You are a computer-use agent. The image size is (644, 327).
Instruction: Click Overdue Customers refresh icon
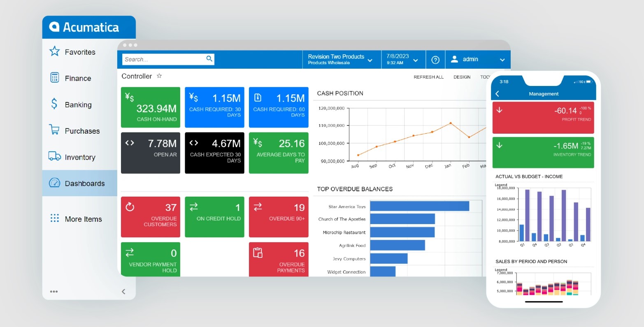130,207
